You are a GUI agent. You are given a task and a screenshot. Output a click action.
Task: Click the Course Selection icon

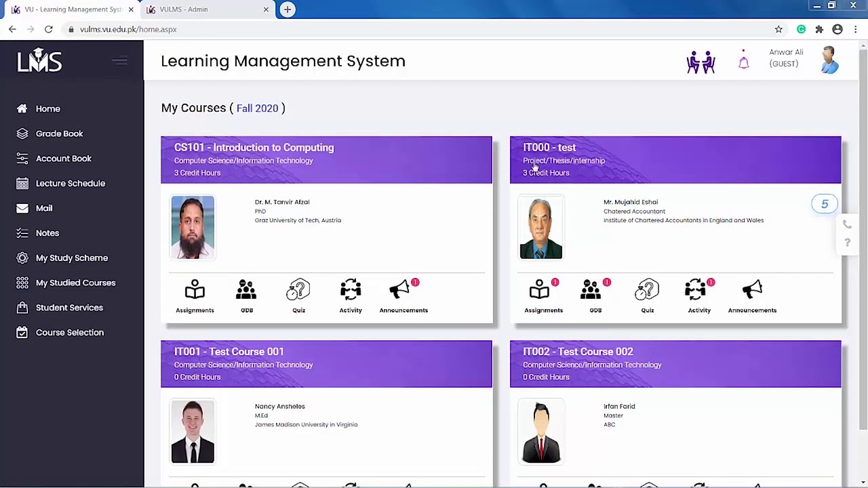pos(22,332)
